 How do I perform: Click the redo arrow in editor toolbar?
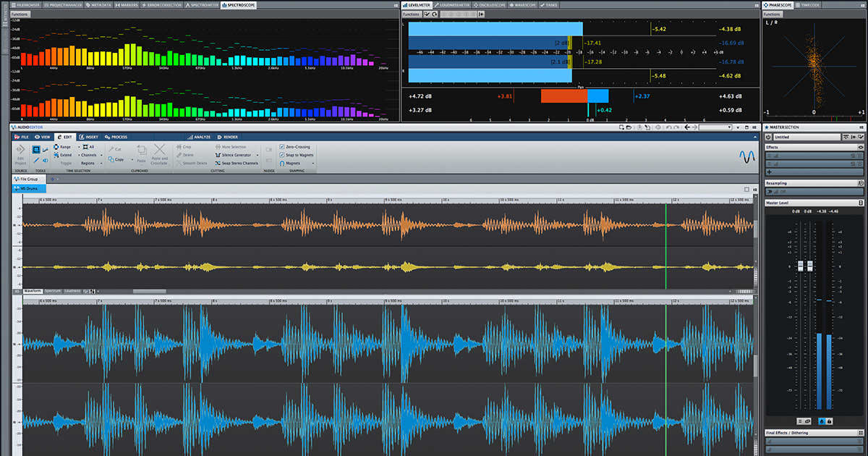tap(676, 127)
